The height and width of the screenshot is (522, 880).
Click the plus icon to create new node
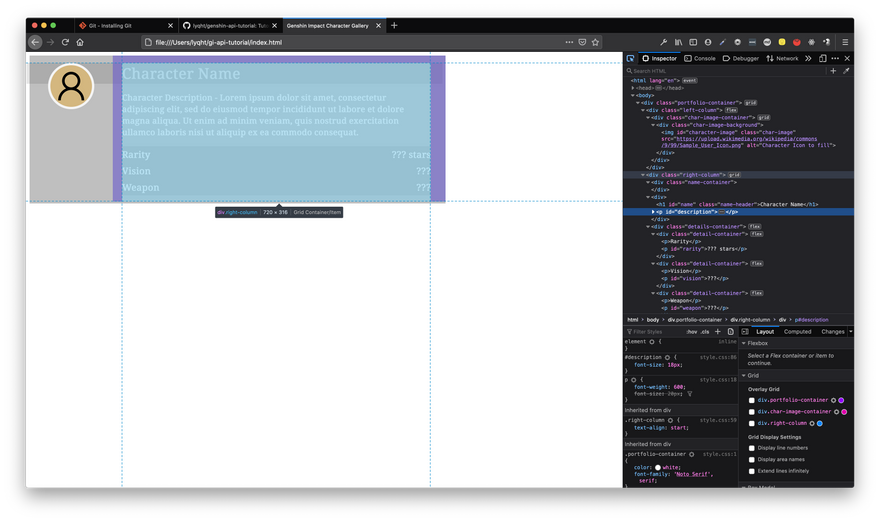point(833,71)
